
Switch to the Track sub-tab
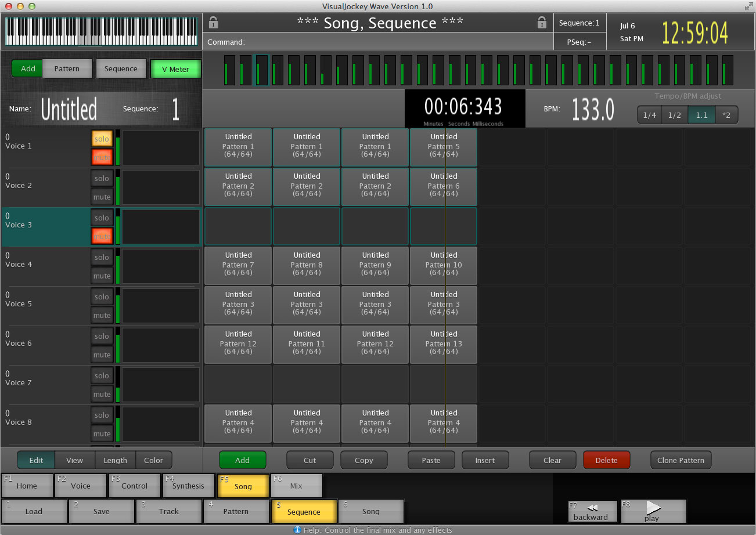[x=169, y=511]
